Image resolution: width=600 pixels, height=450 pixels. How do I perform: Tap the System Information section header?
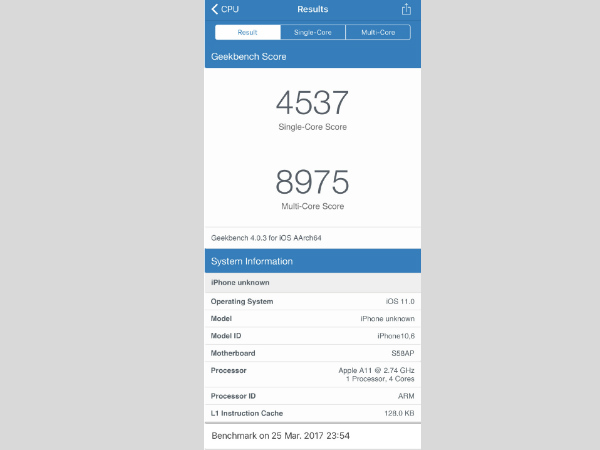pyautogui.click(x=313, y=261)
